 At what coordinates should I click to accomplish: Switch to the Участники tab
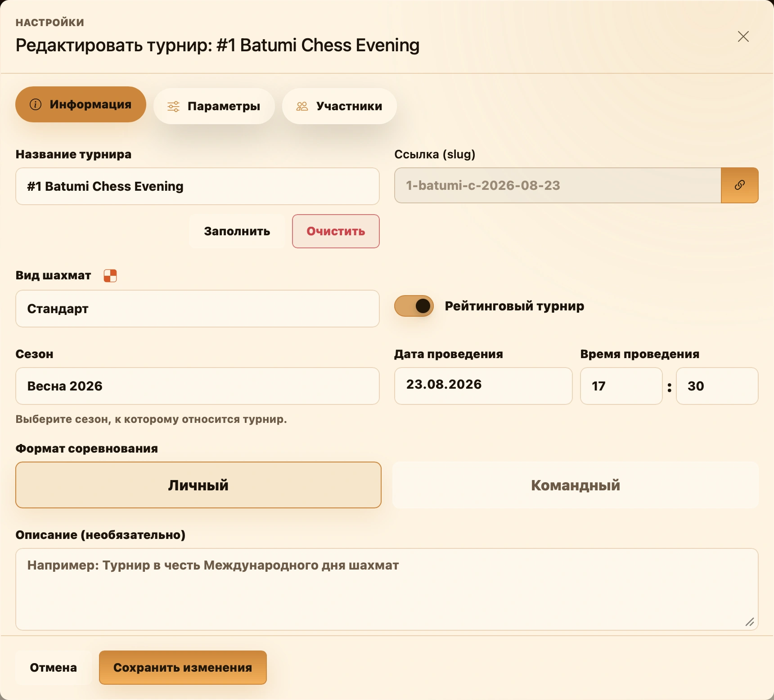click(x=339, y=106)
